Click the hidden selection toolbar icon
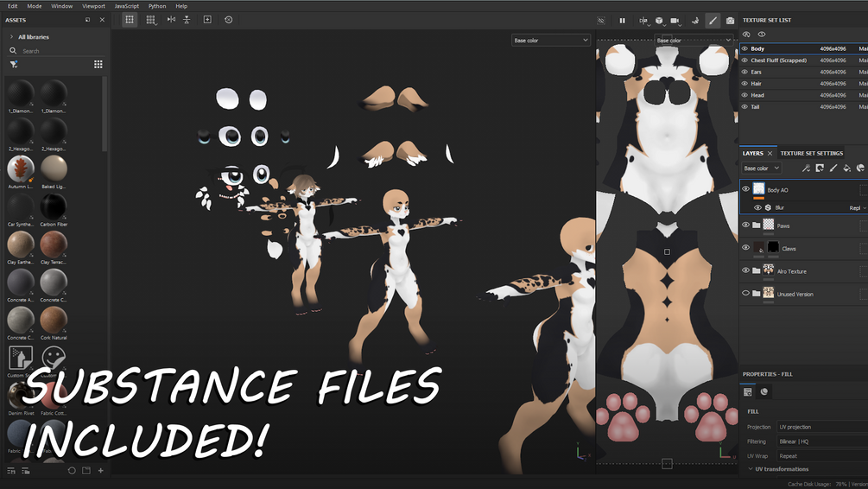The image size is (868, 489). click(601, 21)
